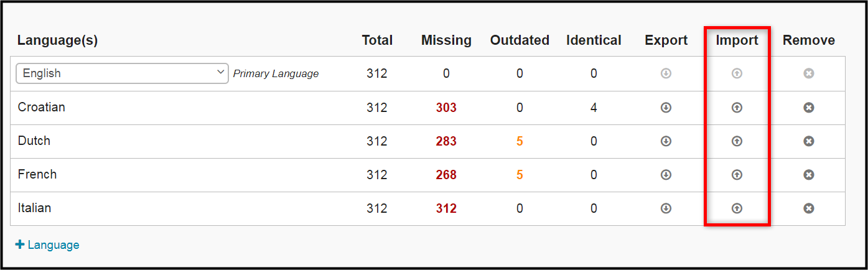Import translations for Croatian
The height and width of the screenshot is (270, 868).
coord(737,108)
